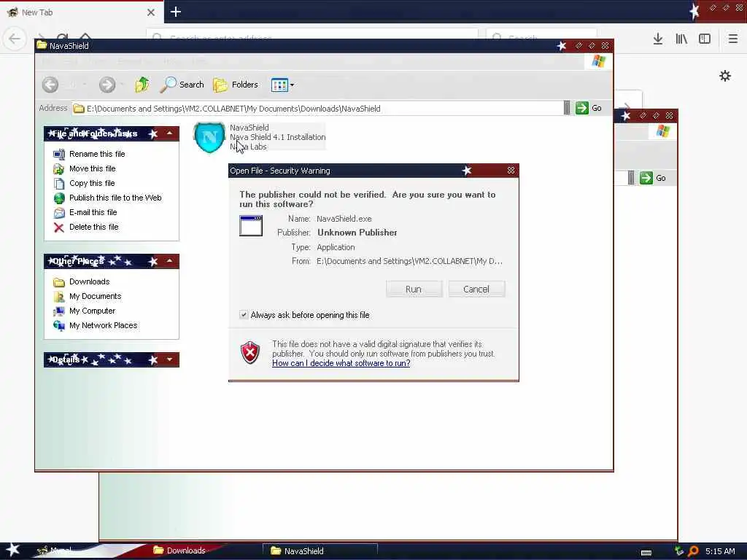The image size is (747, 560).
Task: Open the Views dropdown in explorer toolbar
Action: coord(282,85)
